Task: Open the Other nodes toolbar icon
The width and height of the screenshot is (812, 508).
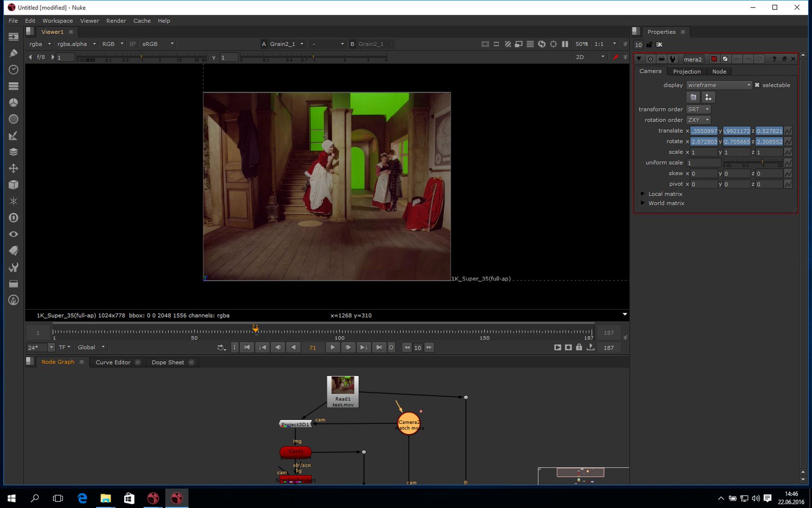Action: coord(13,284)
